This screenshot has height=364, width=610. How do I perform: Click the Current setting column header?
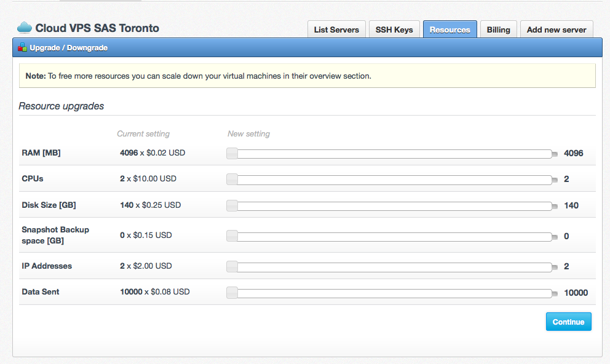[x=143, y=134]
